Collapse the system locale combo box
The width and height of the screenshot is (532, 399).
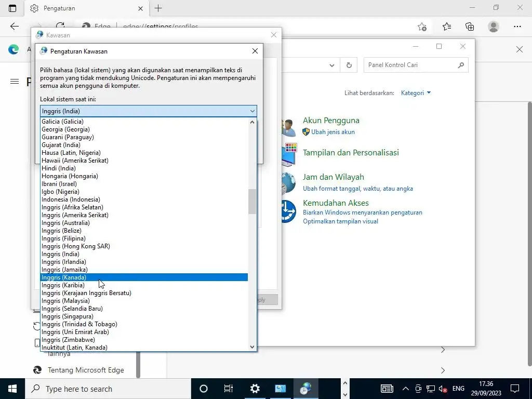coord(252,111)
